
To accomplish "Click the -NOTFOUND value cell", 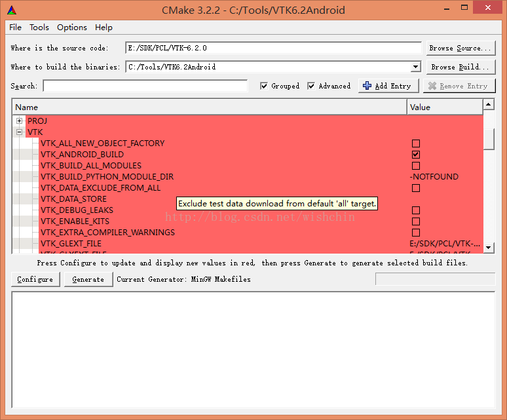I will (445, 177).
